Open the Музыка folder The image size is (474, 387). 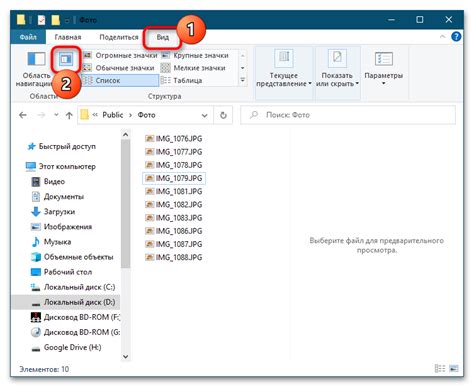[x=51, y=242]
